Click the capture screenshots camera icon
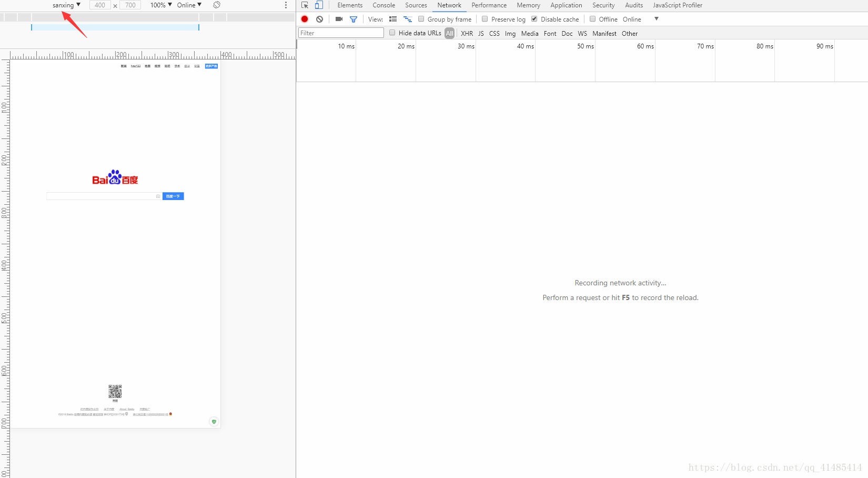Viewport: 868px width, 478px height. pos(339,19)
